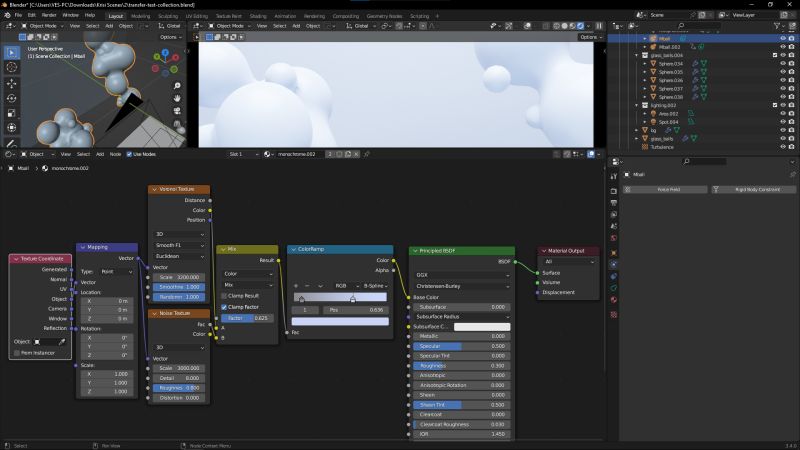The width and height of the screenshot is (800, 450).
Task: Click the camera view icon in viewport
Action: pyautogui.click(x=177, y=111)
